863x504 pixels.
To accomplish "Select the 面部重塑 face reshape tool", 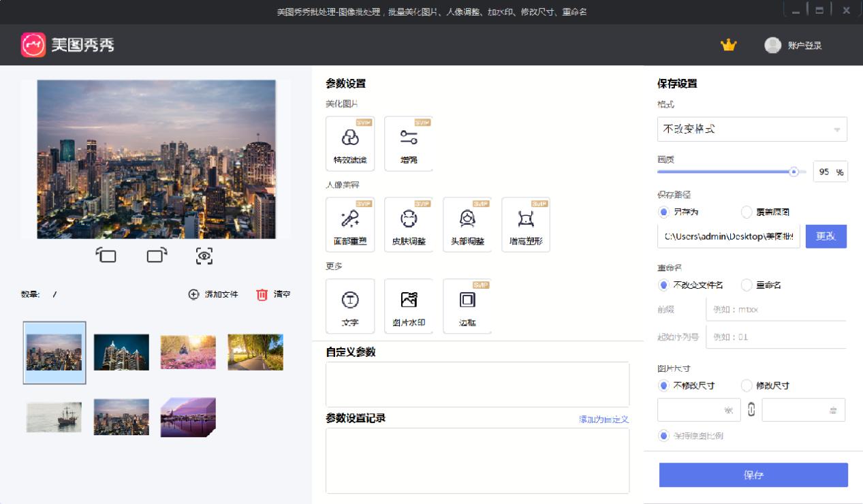I will click(351, 224).
